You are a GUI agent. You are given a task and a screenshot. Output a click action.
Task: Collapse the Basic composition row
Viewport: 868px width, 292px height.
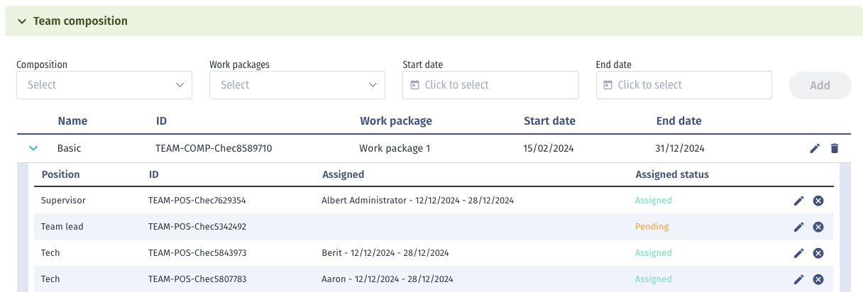pyautogui.click(x=32, y=149)
